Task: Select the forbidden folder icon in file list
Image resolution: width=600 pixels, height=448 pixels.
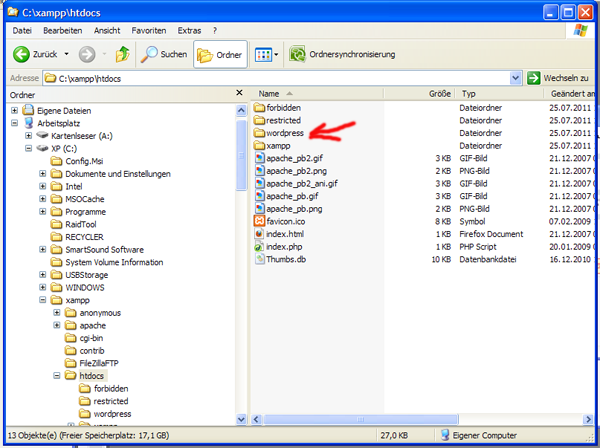Action: coord(259,108)
